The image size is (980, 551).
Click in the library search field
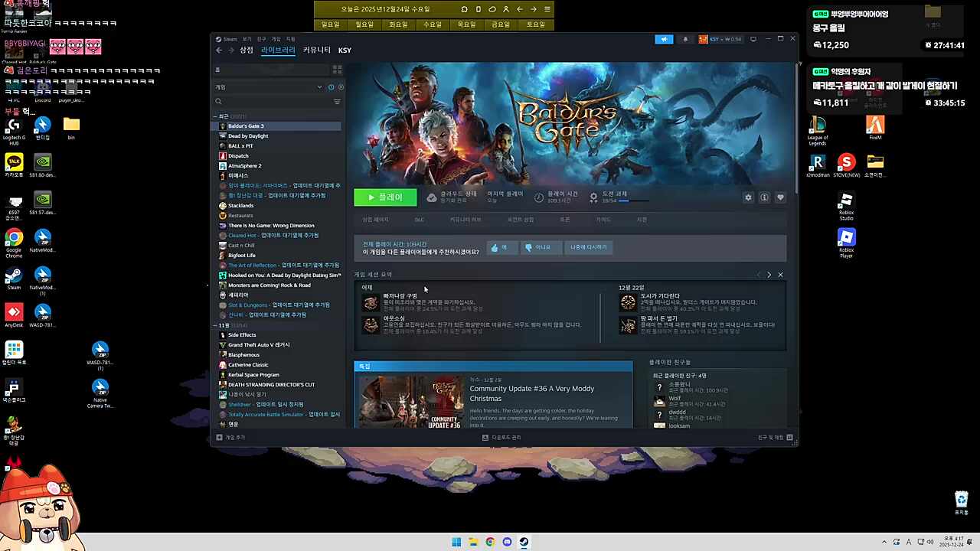tap(272, 102)
